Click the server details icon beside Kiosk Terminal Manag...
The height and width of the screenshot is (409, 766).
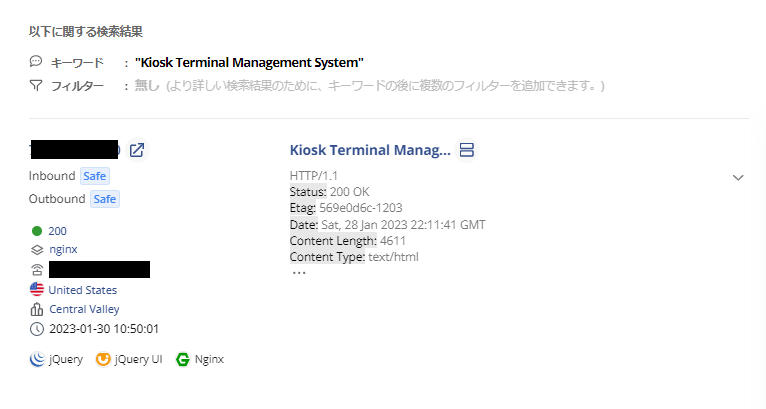click(467, 150)
